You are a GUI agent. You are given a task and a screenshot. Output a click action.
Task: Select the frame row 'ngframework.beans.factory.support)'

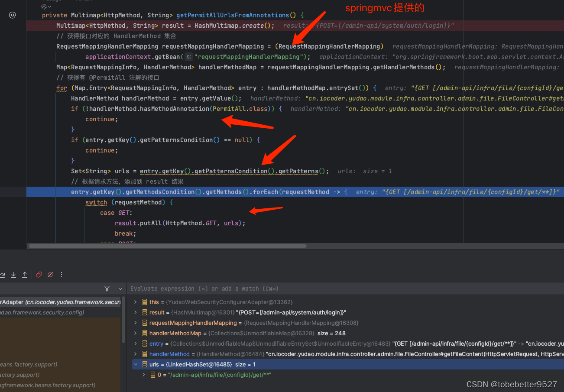[60, 385]
